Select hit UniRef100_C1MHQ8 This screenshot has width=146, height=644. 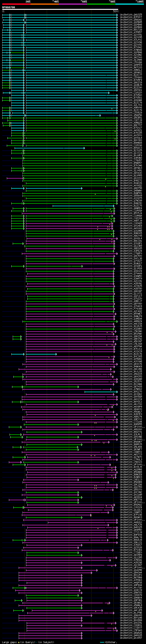click(x=131, y=216)
